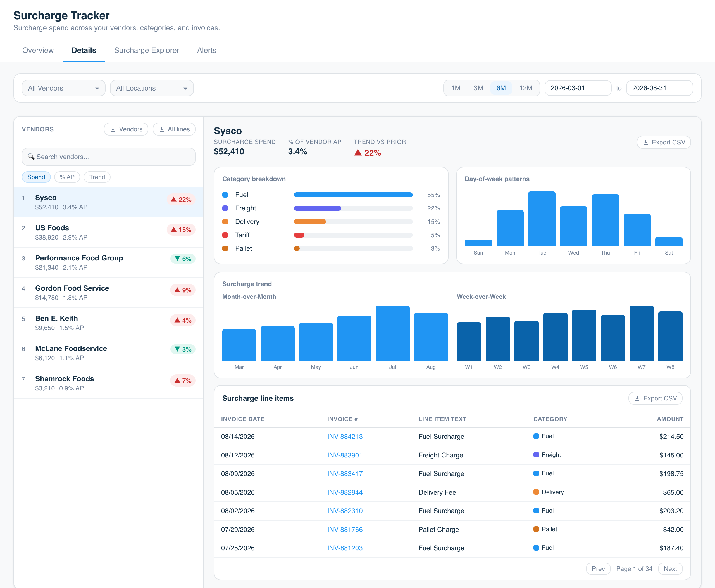The height and width of the screenshot is (588, 715).
Task: Open invoice INV-884213 link
Action: [345, 436]
